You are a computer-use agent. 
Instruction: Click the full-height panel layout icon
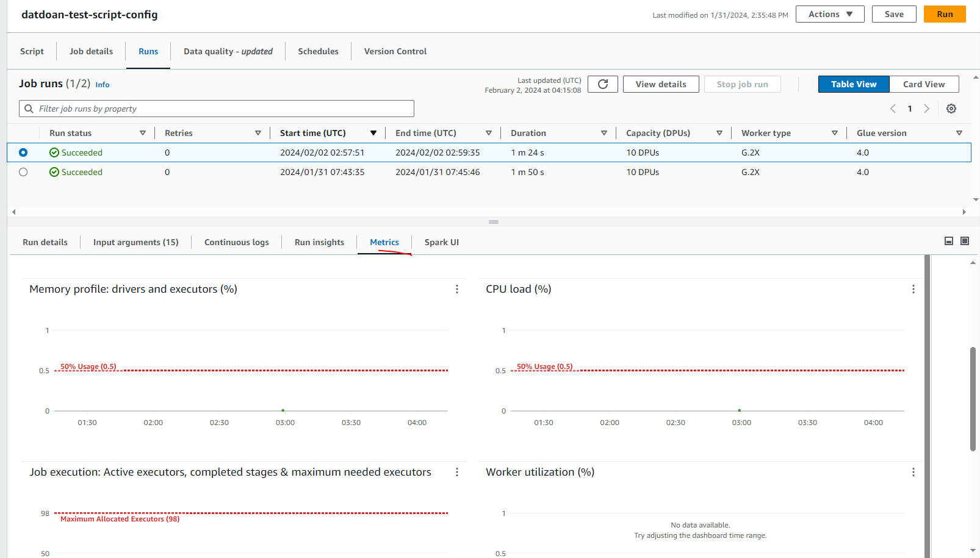pyautogui.click(x=965, y=241)
